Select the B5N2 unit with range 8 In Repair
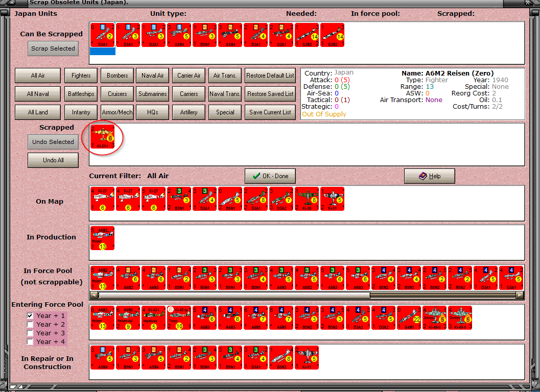 [281, 358]
